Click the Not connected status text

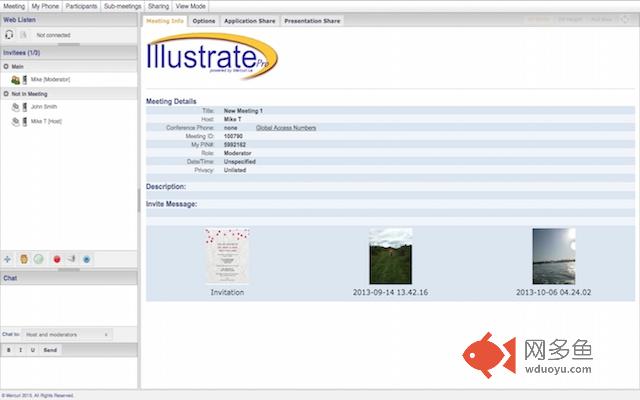point(53,35)
